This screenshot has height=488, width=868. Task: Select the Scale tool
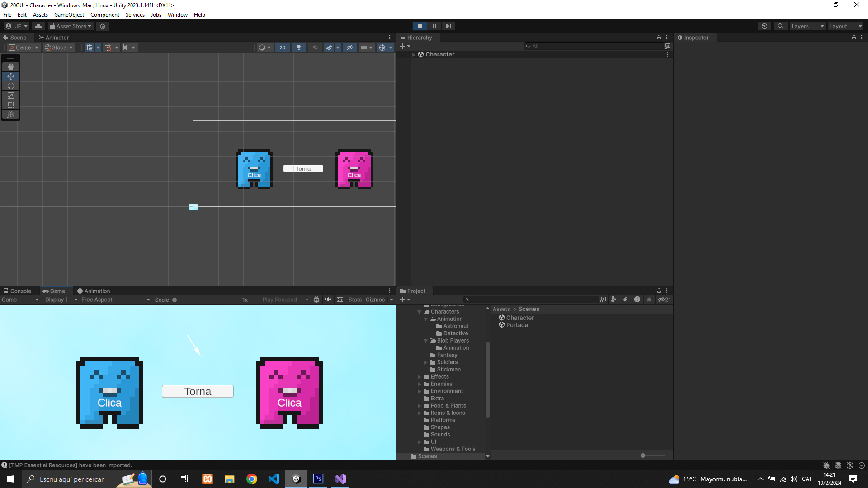coord(11,95)
